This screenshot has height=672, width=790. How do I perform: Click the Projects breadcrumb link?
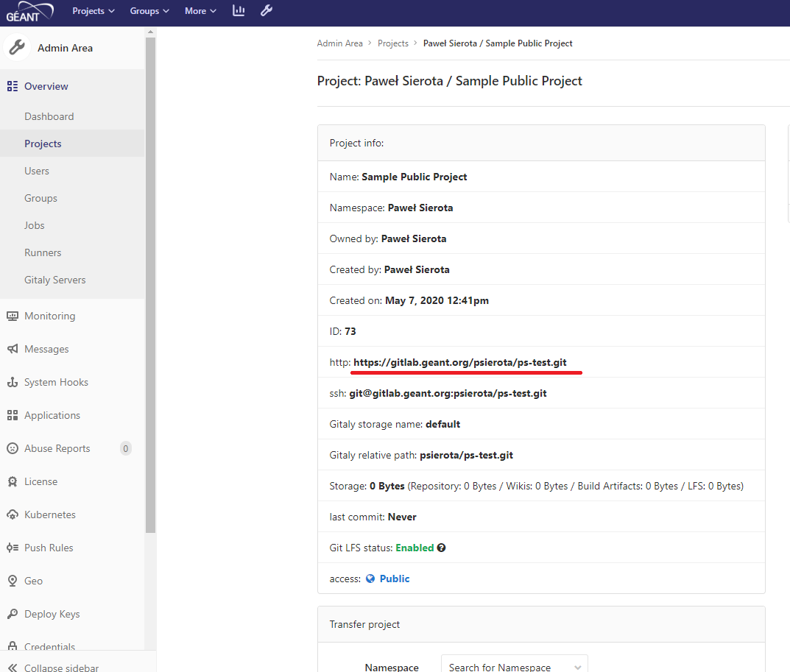point(393,43)
